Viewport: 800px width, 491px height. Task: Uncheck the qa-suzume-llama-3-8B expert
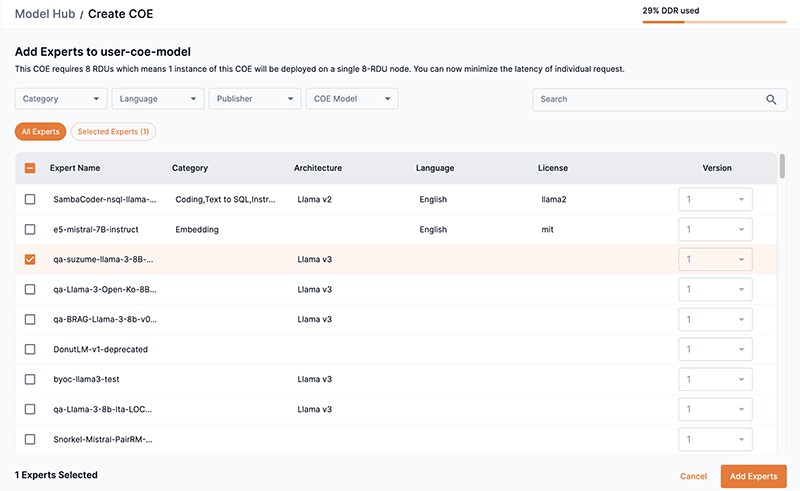tap(30, 260)
